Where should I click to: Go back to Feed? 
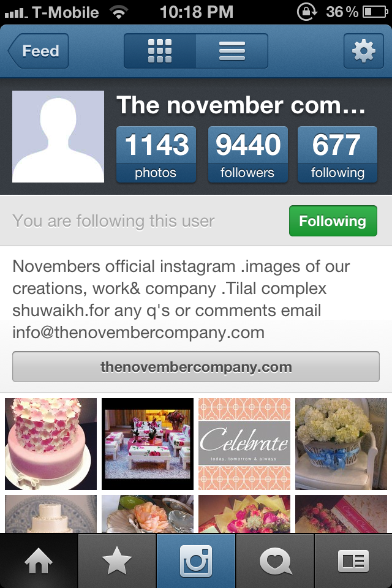click(38, 51)
